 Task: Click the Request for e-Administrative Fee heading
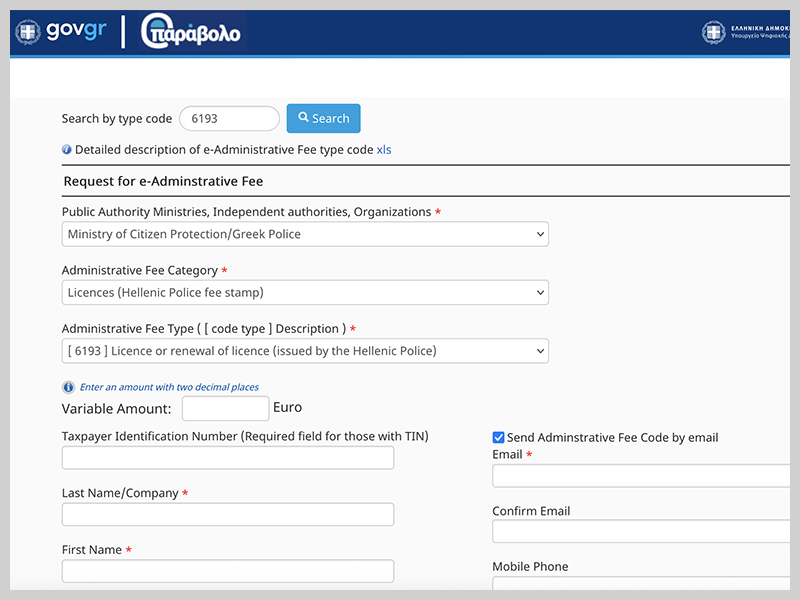[163, 182]
